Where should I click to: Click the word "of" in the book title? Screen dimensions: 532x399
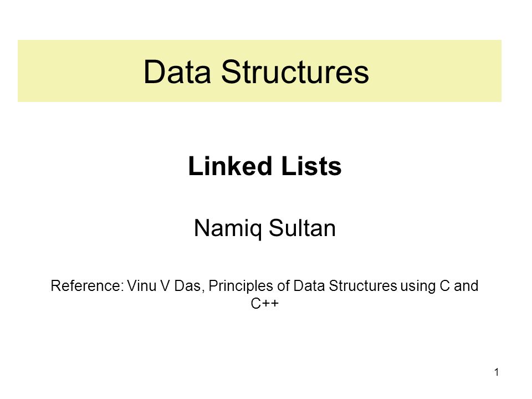point(283,286)
